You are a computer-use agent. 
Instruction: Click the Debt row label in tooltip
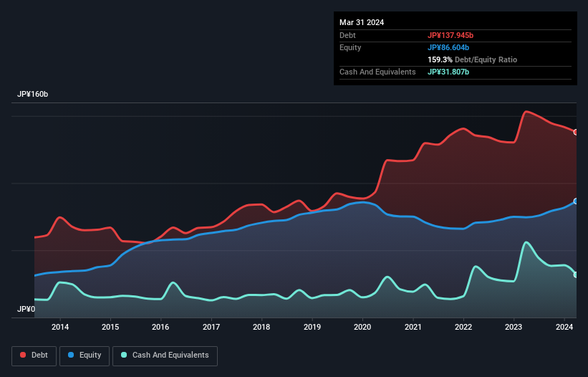(x=347, y=35)
